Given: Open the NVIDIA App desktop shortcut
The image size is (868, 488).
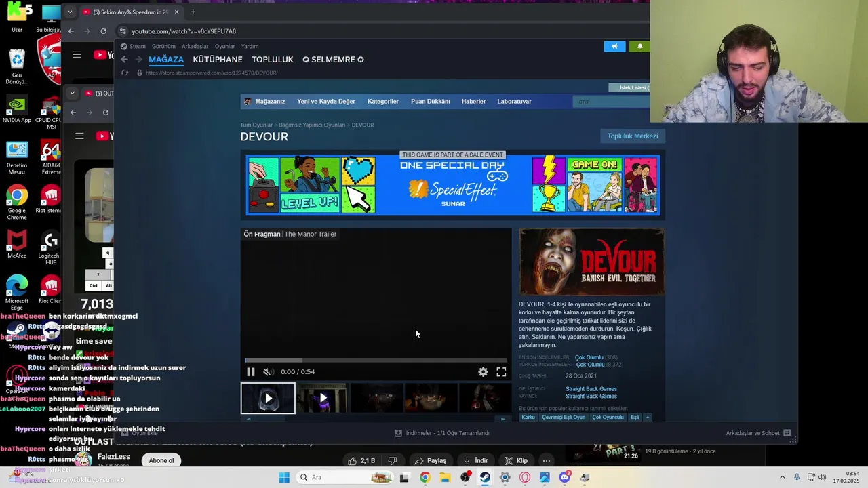Looking at the screenshot, I should click(17, 109).
